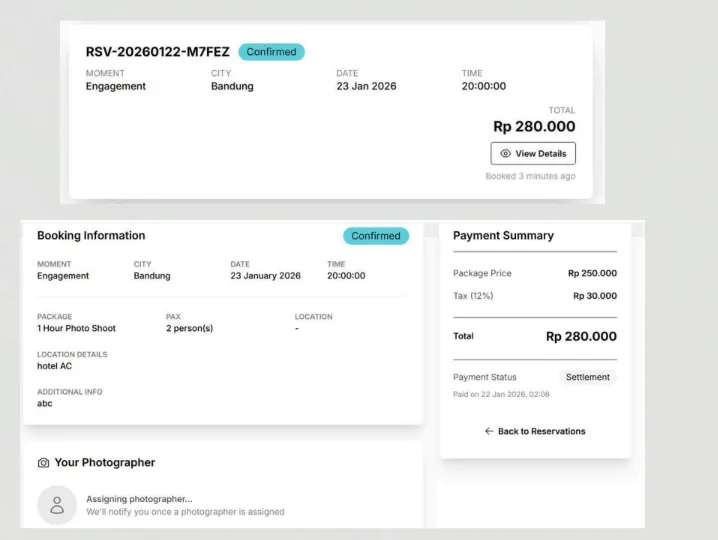Image resolution: width=718 pixels, height=540 pixels.
Task: Click 'Rp 250.000' package price value
Action: (592, 273)
